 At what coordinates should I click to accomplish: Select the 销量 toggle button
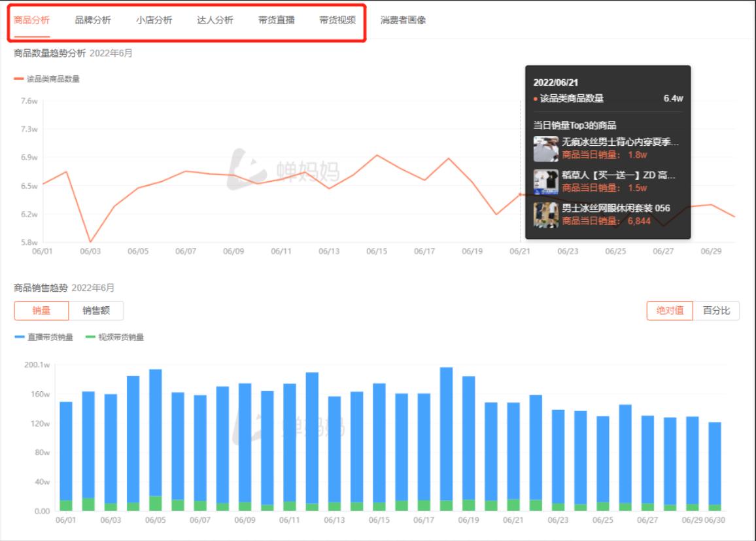coord(41,311)
